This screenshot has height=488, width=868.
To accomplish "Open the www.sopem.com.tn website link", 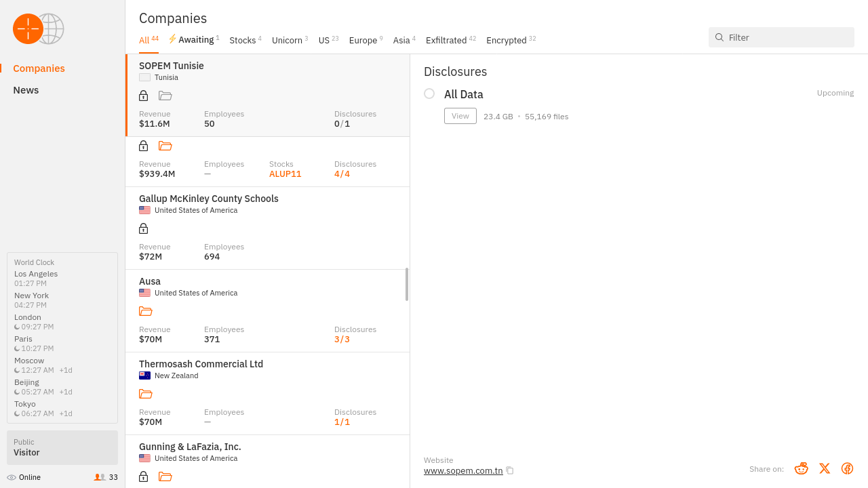I will 463,471.
